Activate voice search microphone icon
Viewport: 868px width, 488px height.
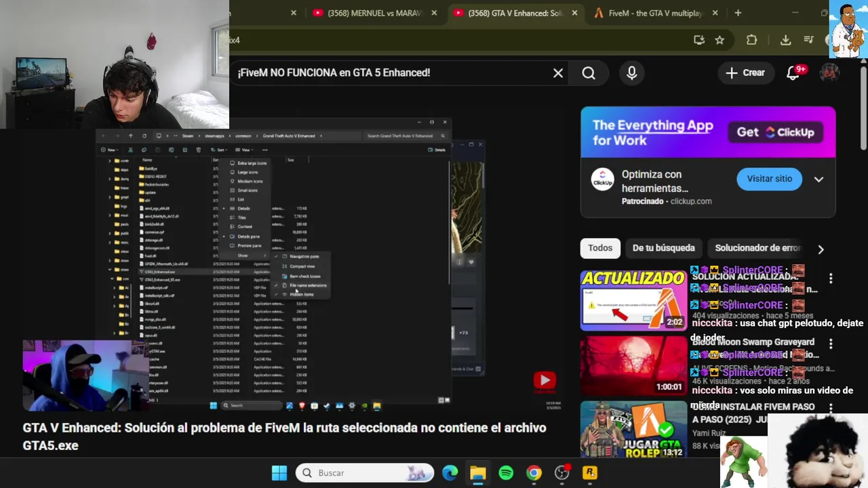tap(632, 73)
